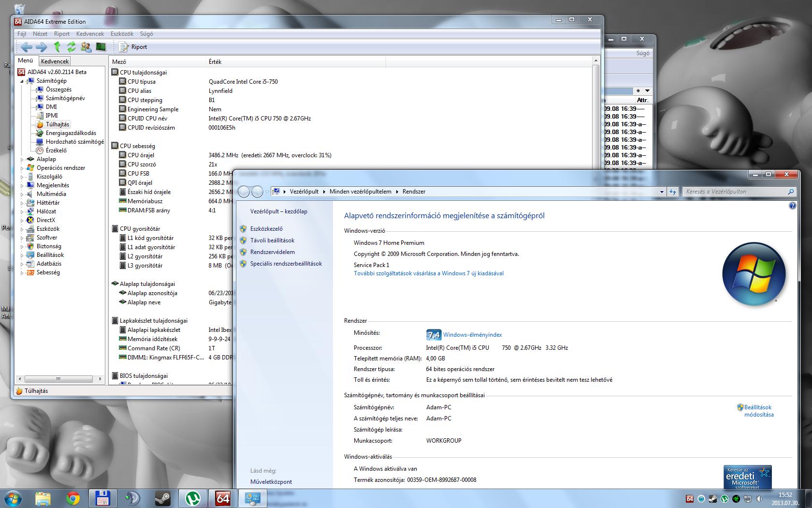Viewport: 812px width, 508px height.
Task: Open the Nézet menu
Action: (x=40, y=34)
